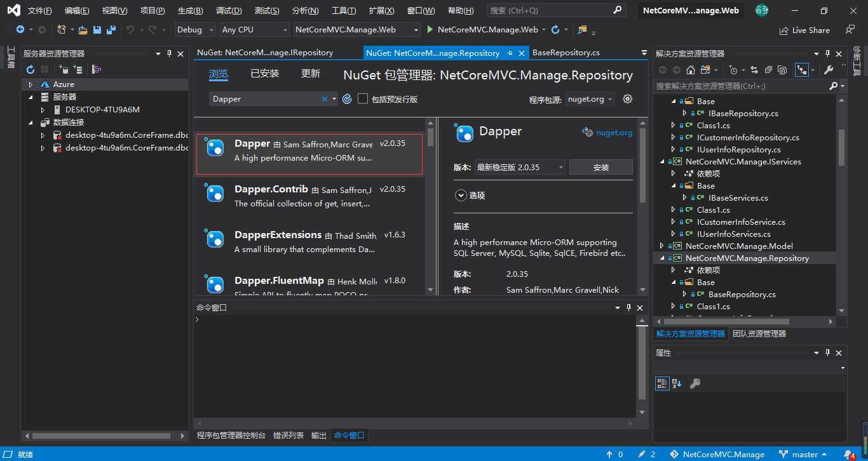The width and height of the screenshot is (868, 461).
Task: Click show all files icon in Solution Explorer
Action: click(x=782, y=70)
